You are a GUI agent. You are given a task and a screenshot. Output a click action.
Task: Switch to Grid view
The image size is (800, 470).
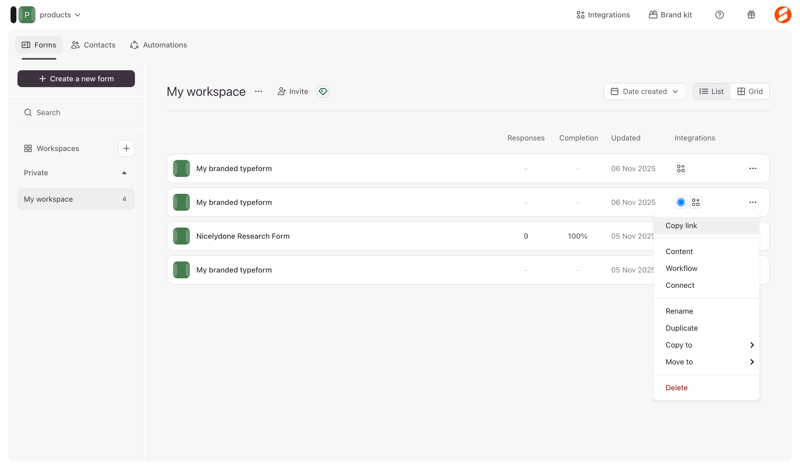(750, 91)
